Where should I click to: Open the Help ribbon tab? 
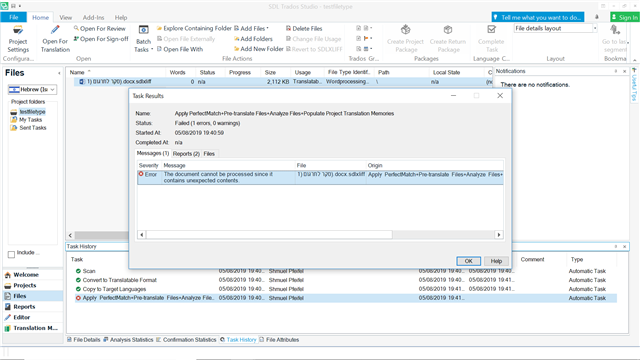(121, 18)
